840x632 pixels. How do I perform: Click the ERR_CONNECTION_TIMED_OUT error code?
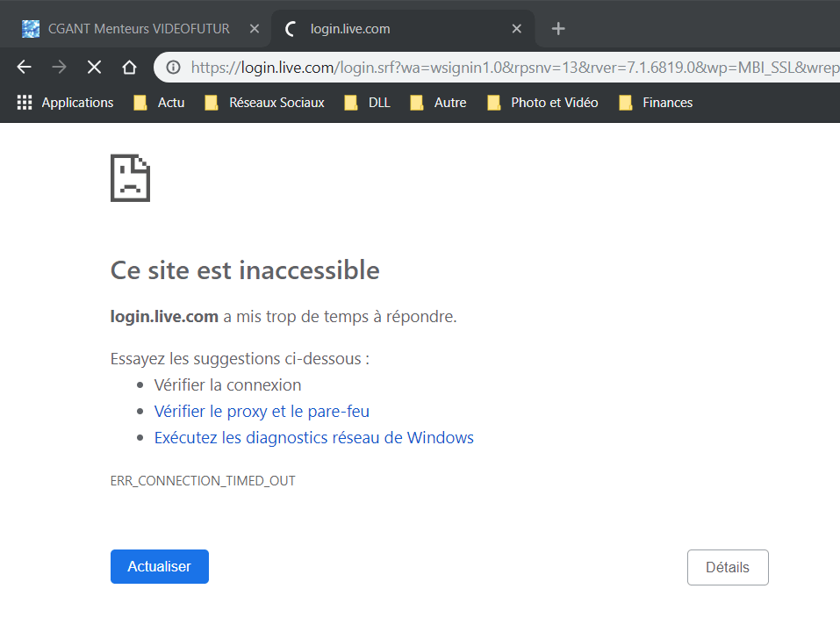click(x=203, y=480)
